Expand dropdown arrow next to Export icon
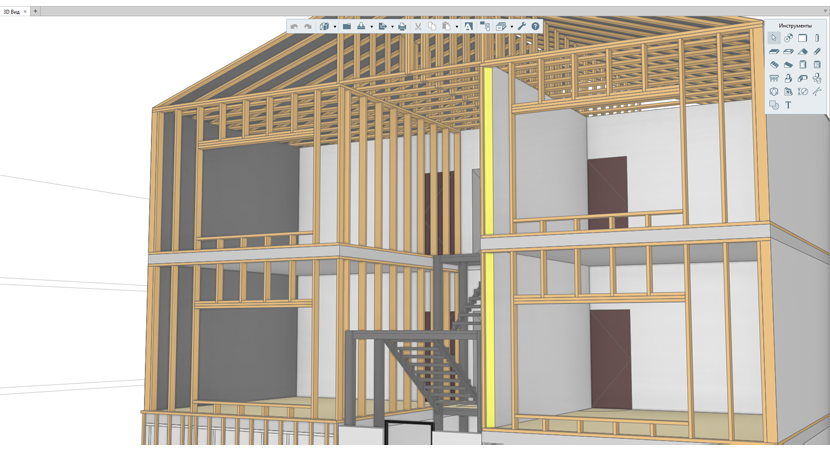The image size is (830, 450). tap(392, 26)
